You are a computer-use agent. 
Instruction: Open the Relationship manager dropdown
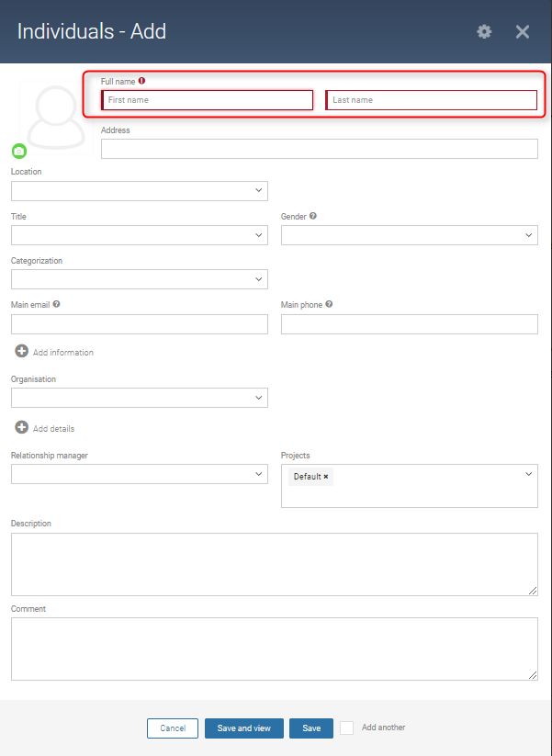coord(140,474)
